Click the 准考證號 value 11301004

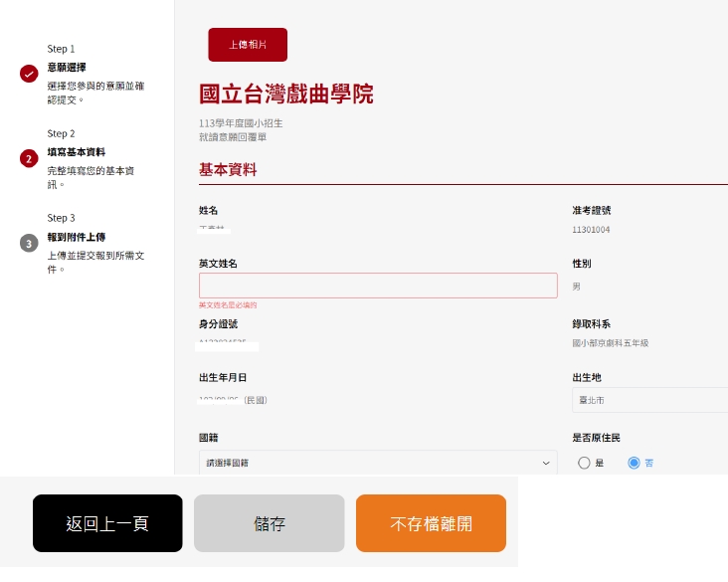click(x=591, y=230)
